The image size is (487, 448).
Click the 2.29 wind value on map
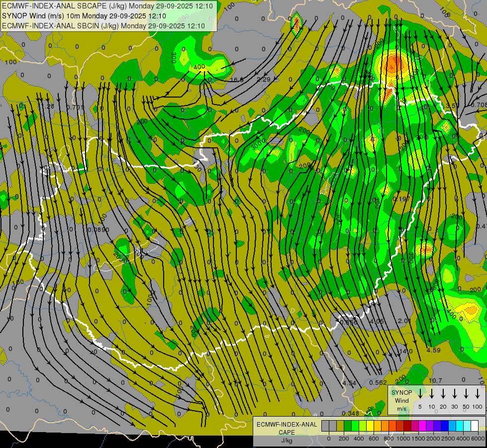tap(264, 79)
